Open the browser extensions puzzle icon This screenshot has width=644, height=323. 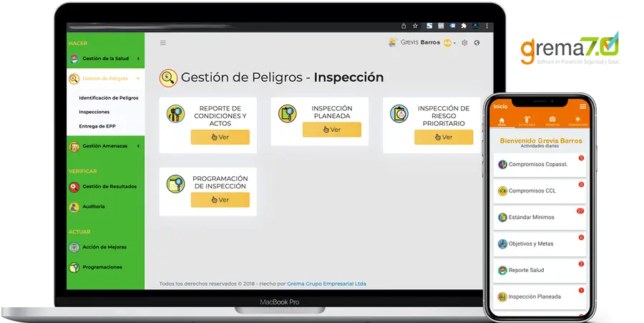tap(464, 26)
